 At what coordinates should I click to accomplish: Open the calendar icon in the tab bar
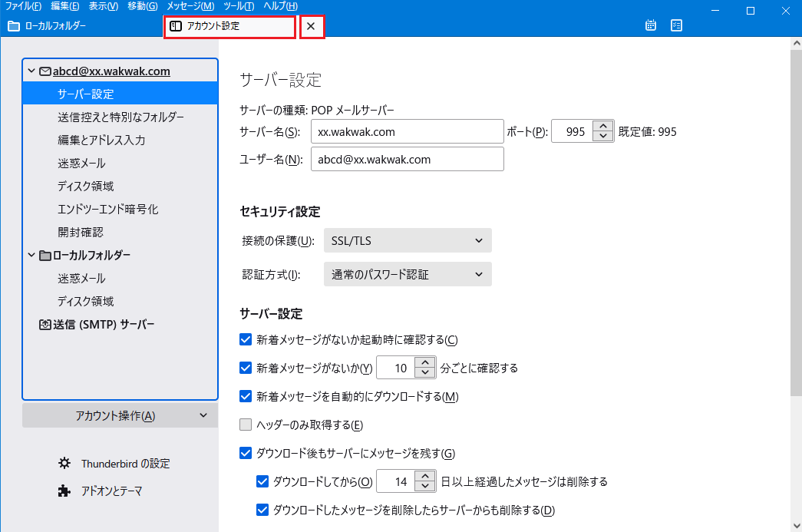pyautogui.click(x=651, y=25)
